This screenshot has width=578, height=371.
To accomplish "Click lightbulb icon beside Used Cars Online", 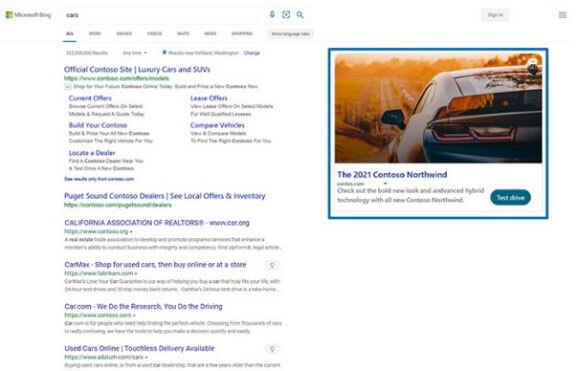I will tap(272, 349).
